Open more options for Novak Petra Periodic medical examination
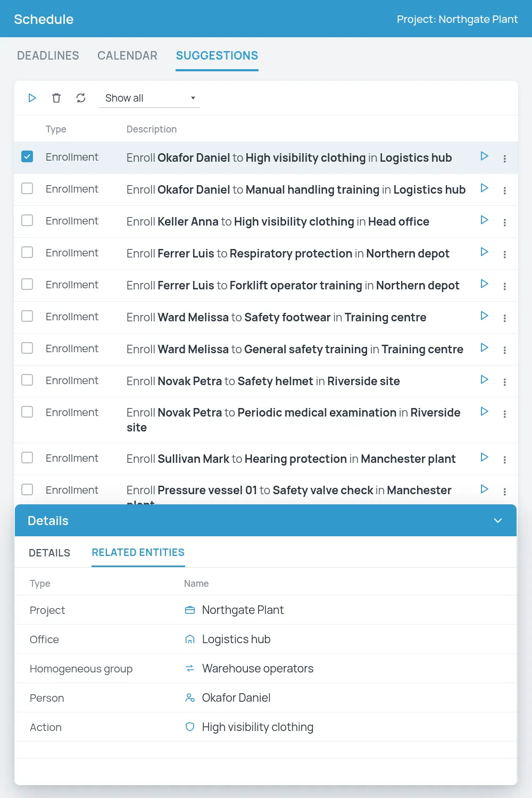The height and width of the screenshot is (798, 532). point(504,414)
